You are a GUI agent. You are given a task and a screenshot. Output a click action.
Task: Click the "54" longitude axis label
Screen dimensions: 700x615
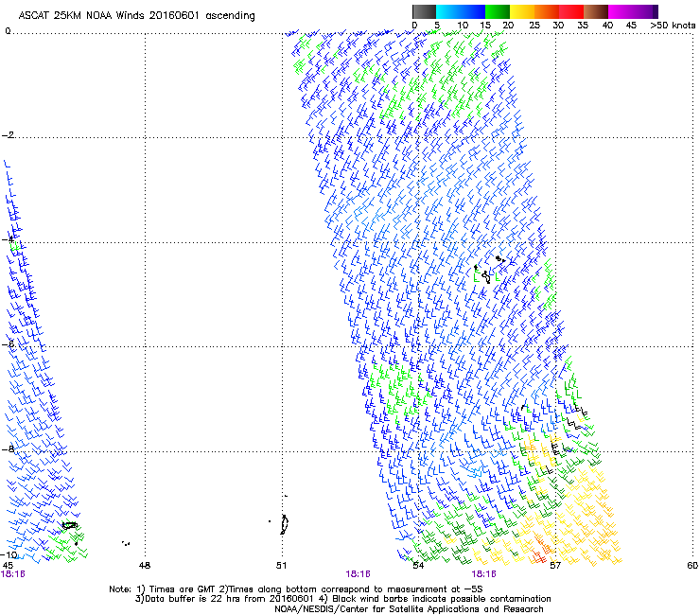(418, 566)
